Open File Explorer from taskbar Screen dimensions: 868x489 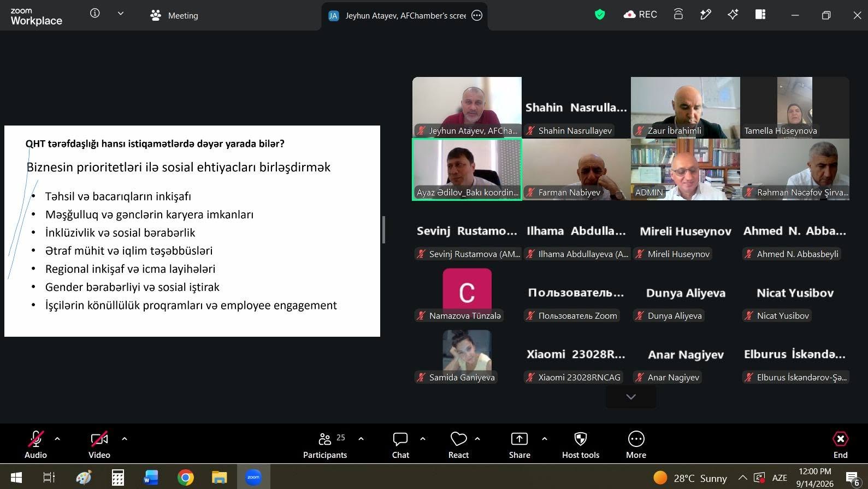(x=219, y=478)
